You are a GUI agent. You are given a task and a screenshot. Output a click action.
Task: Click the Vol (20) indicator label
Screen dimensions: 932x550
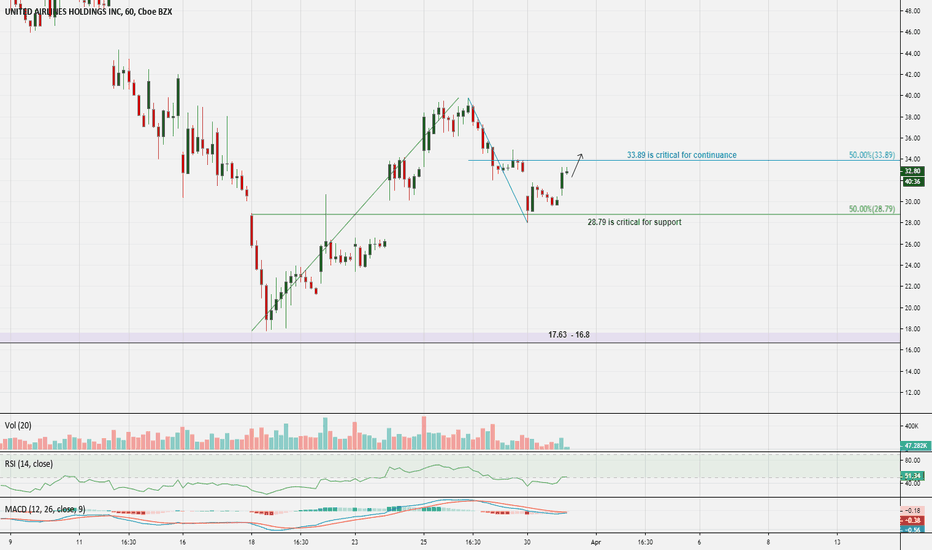[18, 426]
